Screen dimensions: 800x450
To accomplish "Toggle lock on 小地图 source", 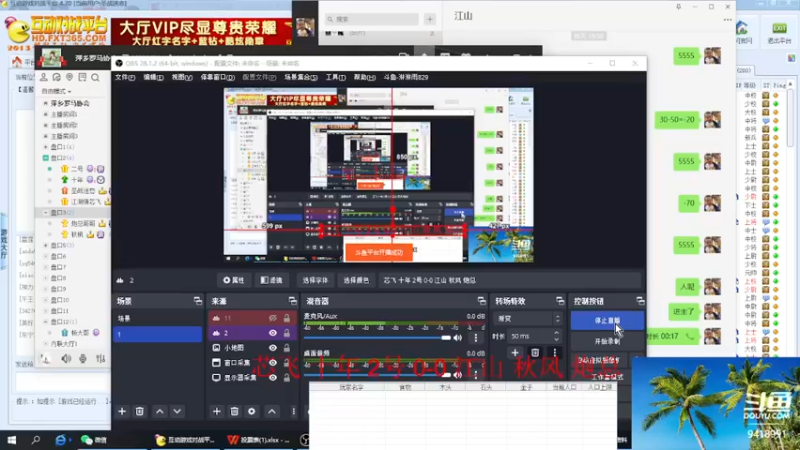I will coord(287,348).
